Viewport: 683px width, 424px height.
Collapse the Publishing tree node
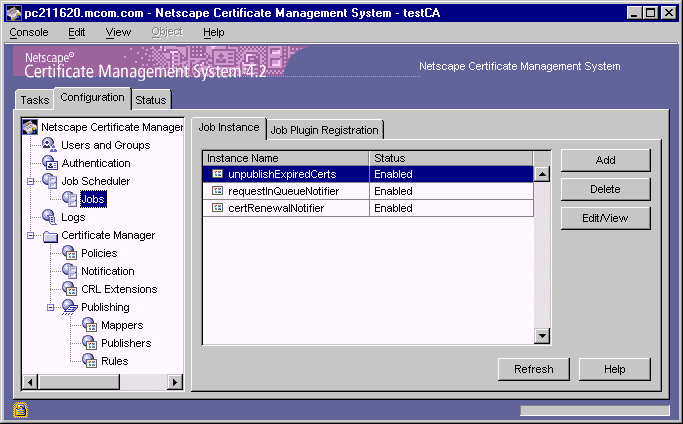(x=51, y=307)
